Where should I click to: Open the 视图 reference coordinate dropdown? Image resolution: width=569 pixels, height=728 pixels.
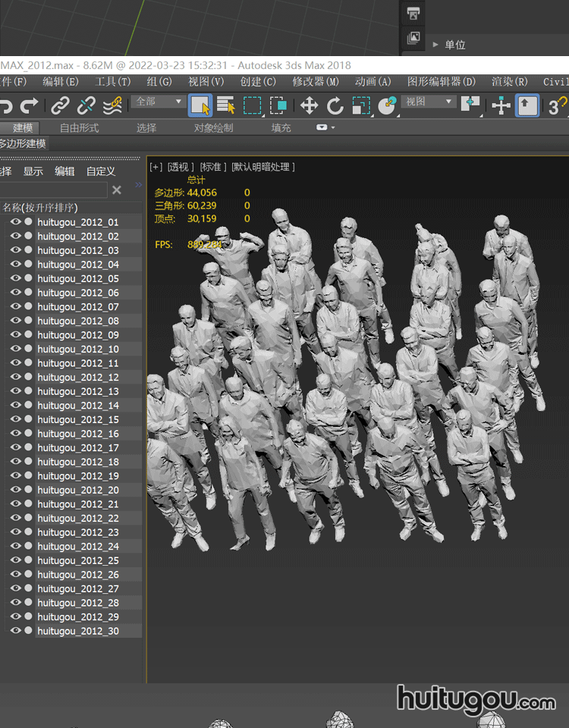[428, 102]
